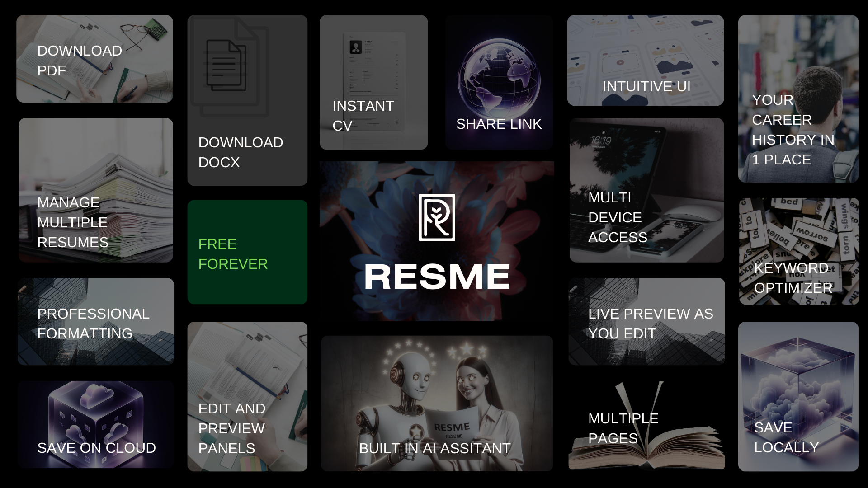Expand the Keyword Optimizer tile
This screenshot has height=488, width=868.
click(798, 251)
